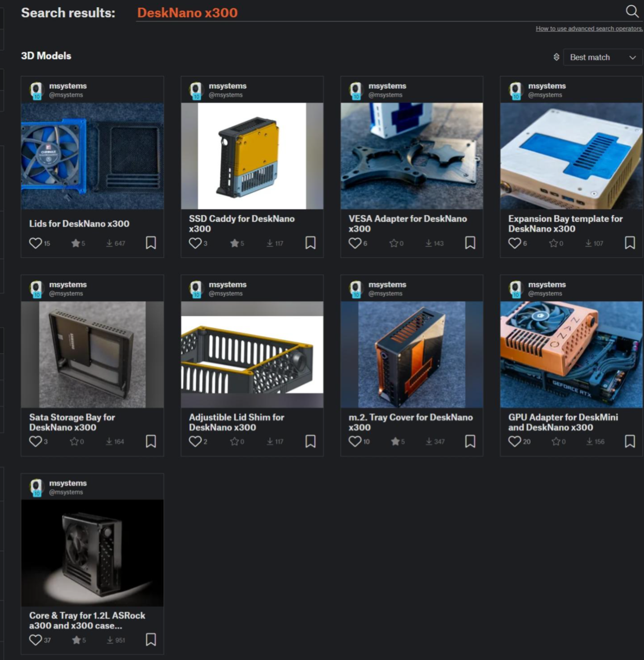Screen dimensions: 644x660
Task: Open the GPU Adapter model thumbnail
Action: click(571, 354)
